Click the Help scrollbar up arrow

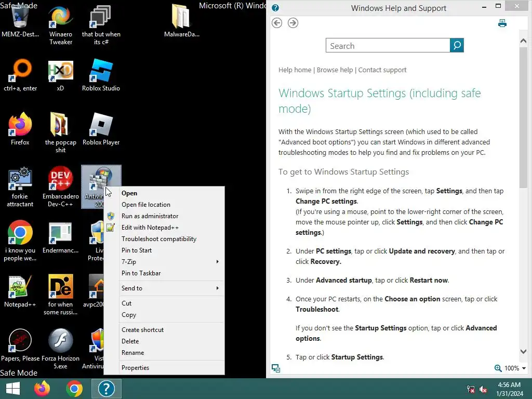pos(523,41)
